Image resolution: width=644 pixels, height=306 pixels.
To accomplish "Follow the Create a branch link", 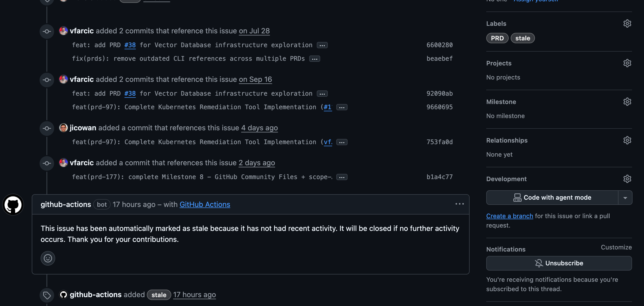I will click(509, 216).
